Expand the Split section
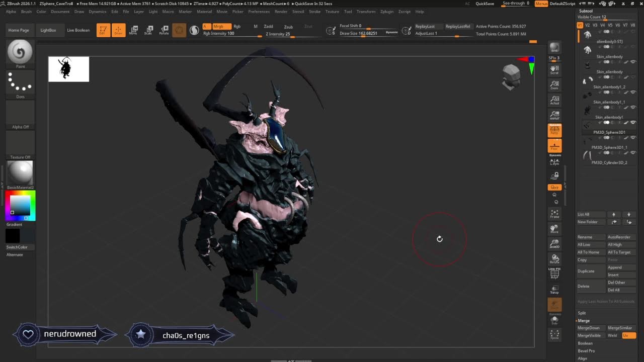 (582, 313)
